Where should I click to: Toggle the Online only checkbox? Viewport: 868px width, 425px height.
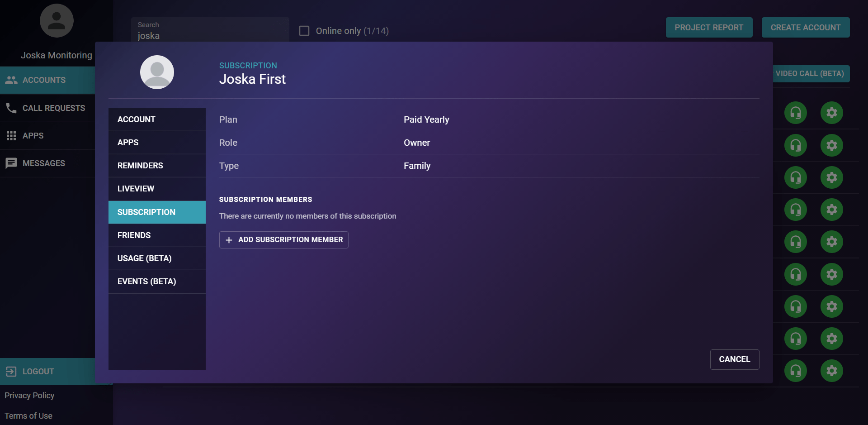coord(304,31)
